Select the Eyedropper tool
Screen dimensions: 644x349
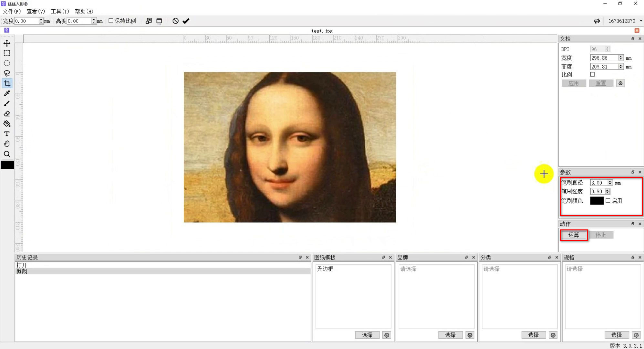(x=6, y=93)
